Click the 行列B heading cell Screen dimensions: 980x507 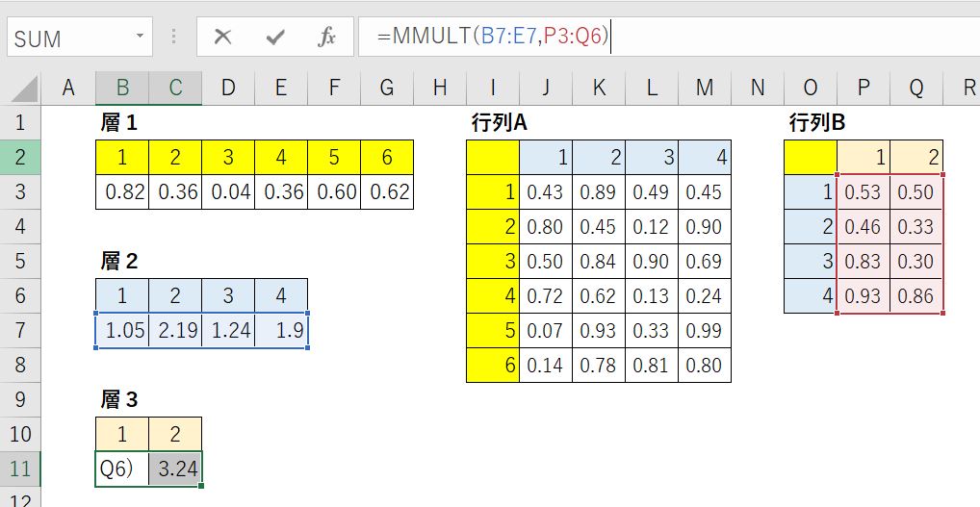point(817,123)
